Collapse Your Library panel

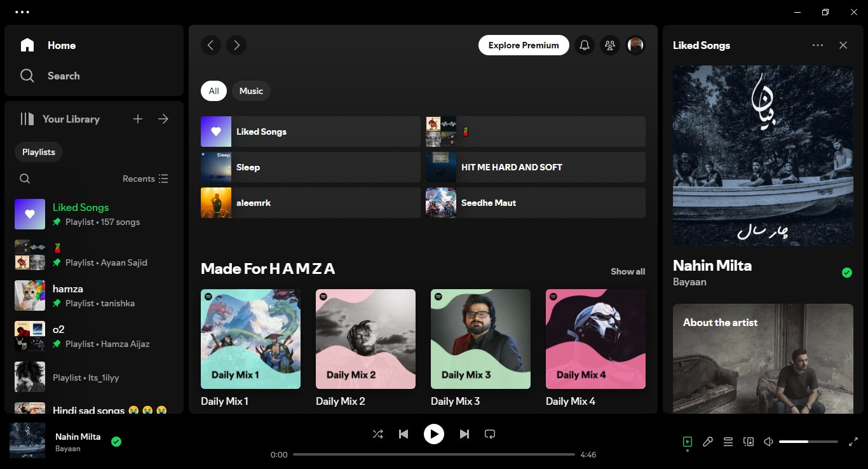pyautogui.click(x=60, y=119)
